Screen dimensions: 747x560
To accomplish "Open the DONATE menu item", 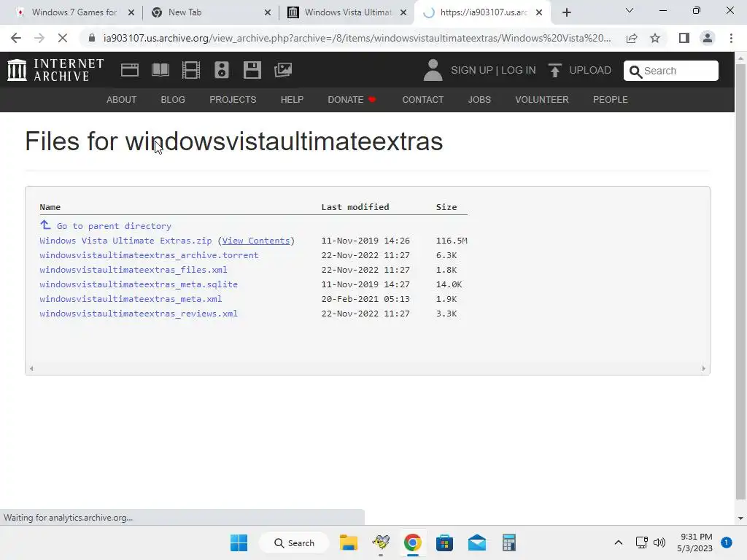I will pos(352,100).
